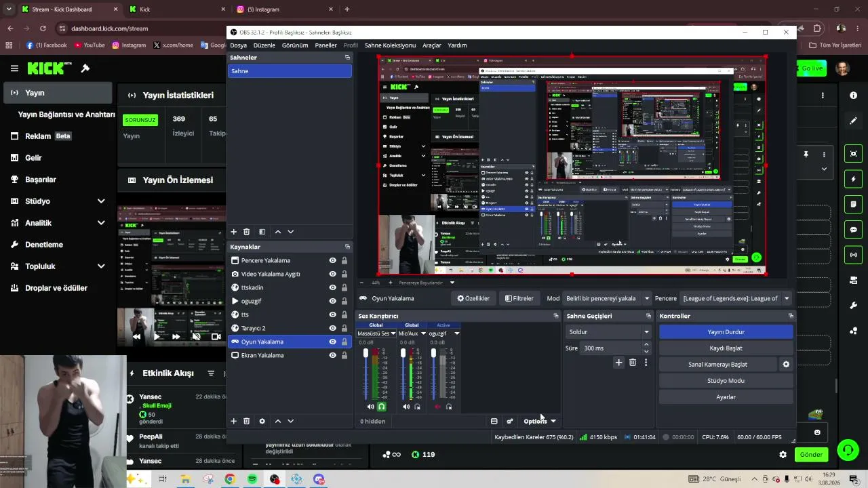Delete selected scene using Sahneler trash icon
The height and width of the screenshot is (488, 868).
(247, 232)
